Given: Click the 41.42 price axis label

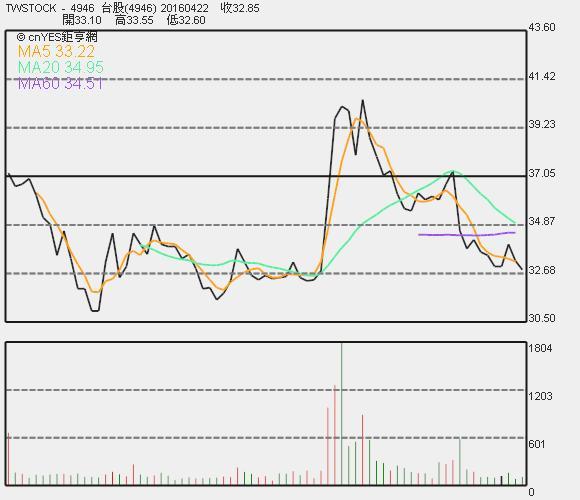Looking at the screenshot, I should coord(542,76).
